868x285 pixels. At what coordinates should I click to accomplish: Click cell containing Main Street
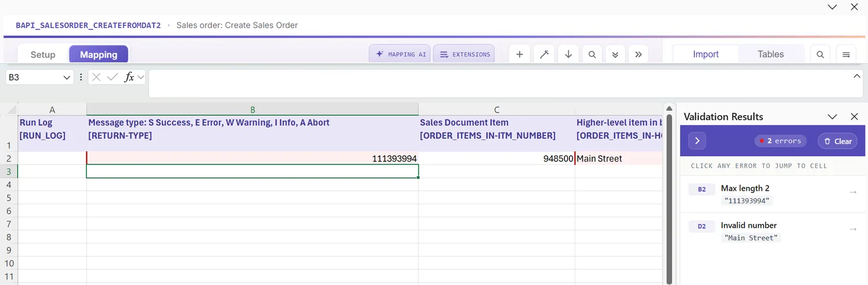point(619,158)
